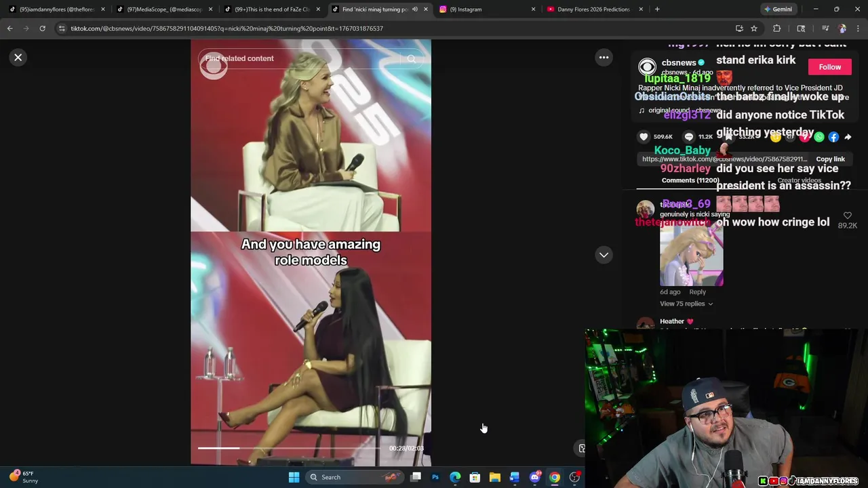
Task: Open the cbsnews username link
Action: coord(679,62)
